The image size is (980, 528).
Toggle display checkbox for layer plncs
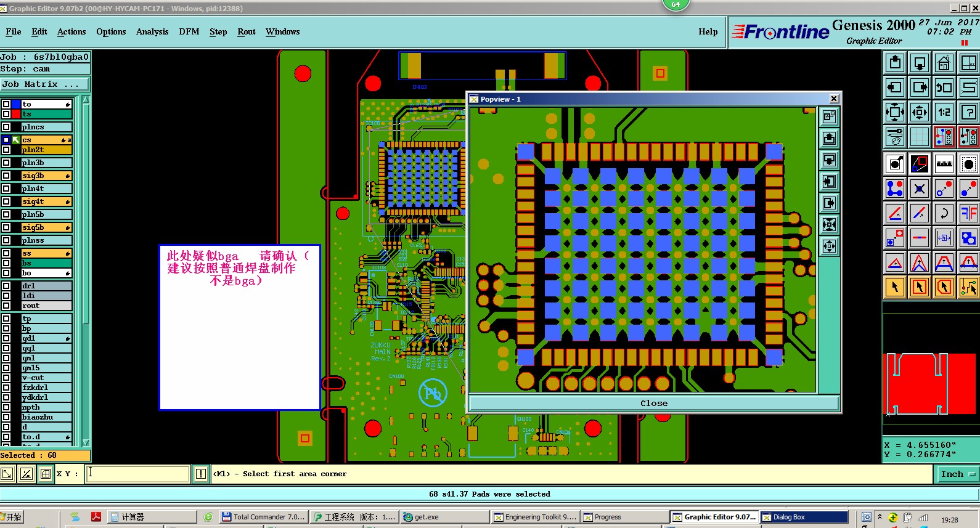(x=6, y=127)
